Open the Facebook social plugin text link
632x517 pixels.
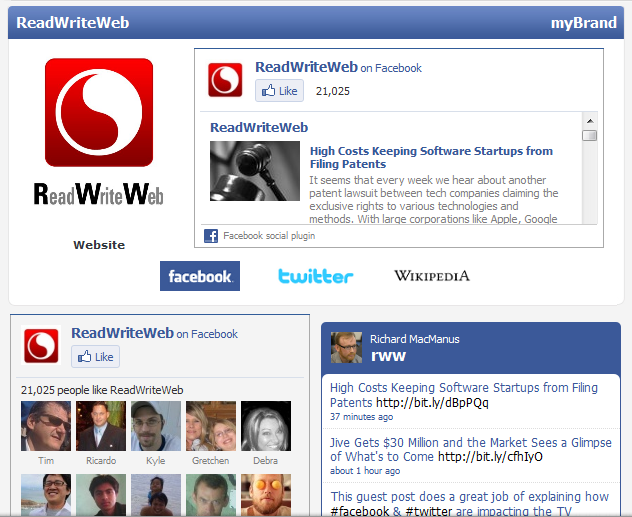[269, 236]
